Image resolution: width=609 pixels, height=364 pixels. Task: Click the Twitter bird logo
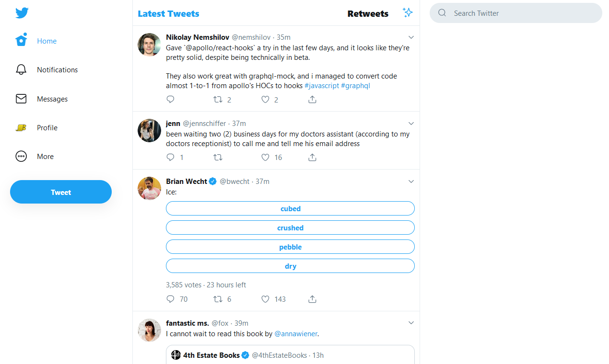(x=22, y=13)
